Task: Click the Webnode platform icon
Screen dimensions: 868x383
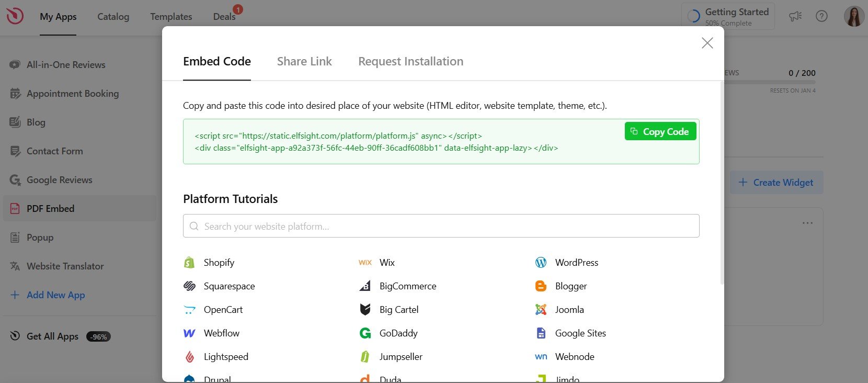Action: tap(541, 357)
